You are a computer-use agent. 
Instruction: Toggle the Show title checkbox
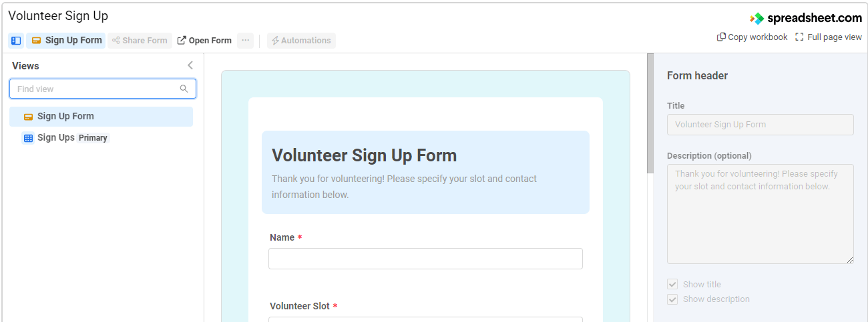pos(672,285)
